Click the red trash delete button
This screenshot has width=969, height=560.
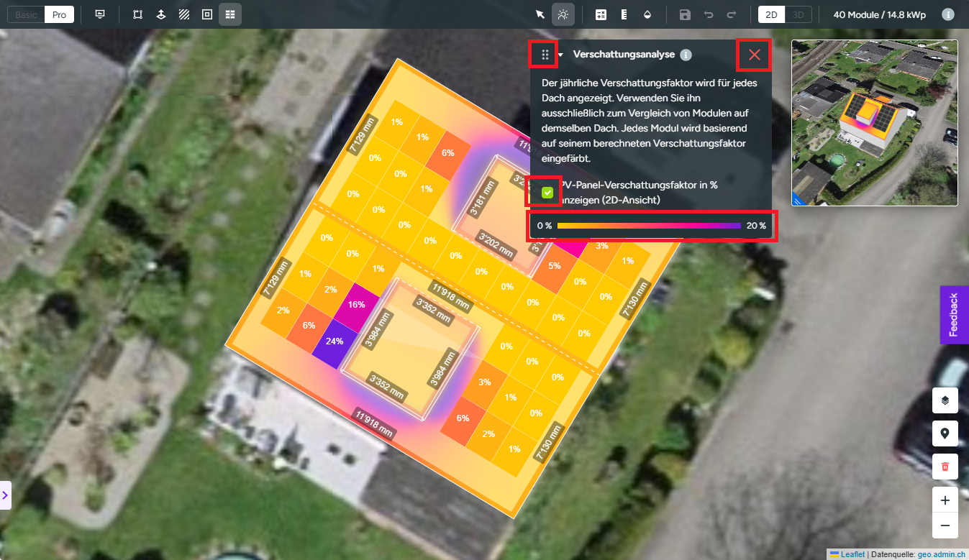tap(945, 467)
